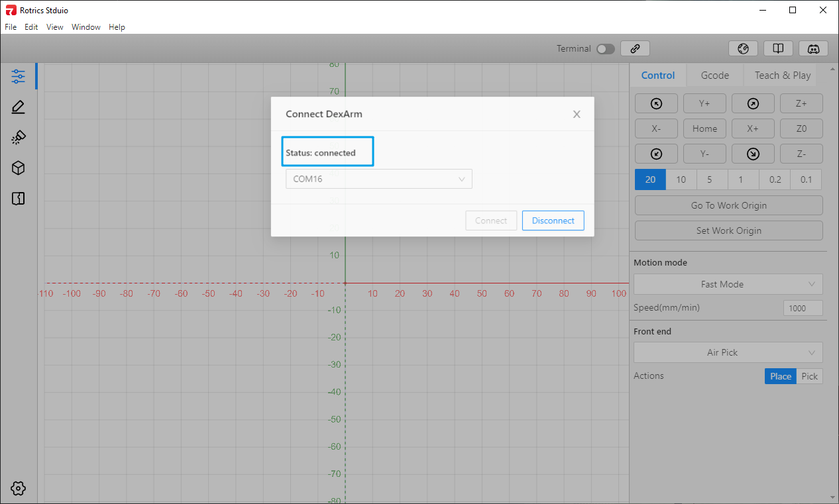
Task: Move arm with Y- button
Action: (x=704, y=154)
